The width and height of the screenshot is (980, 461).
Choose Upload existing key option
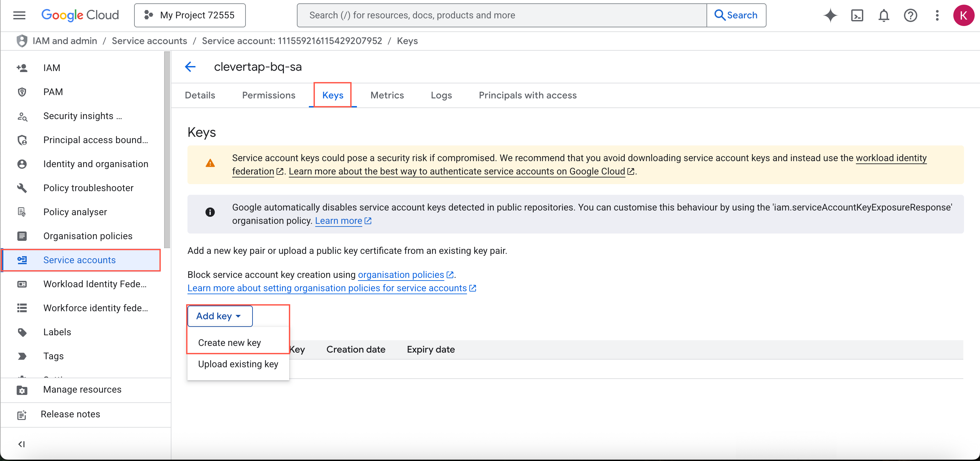[238, 364]
